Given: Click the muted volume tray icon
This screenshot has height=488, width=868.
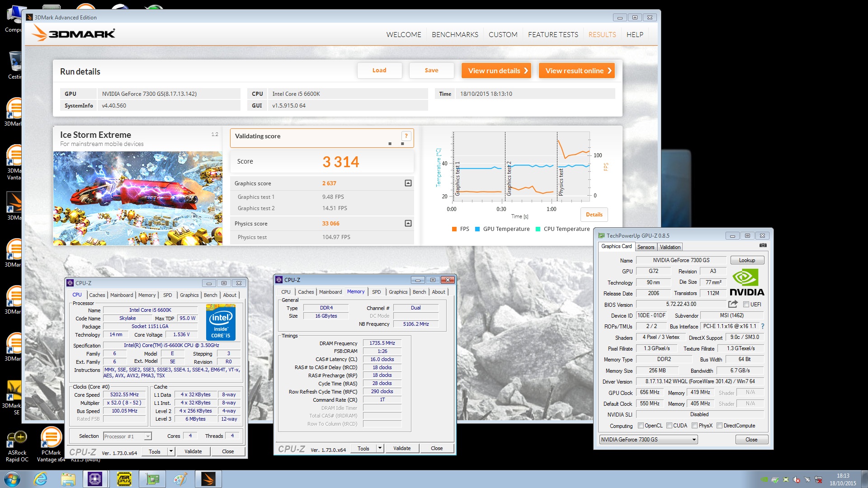Looking at the screenshot, I should pyautogui.click(x=797, y=479).
